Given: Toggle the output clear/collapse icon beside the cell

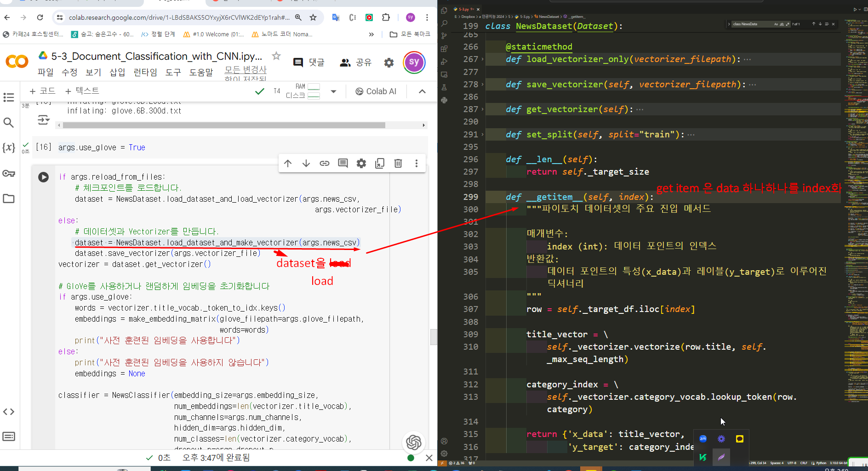Looking at the screenshot, I should (x=43, y=120).
